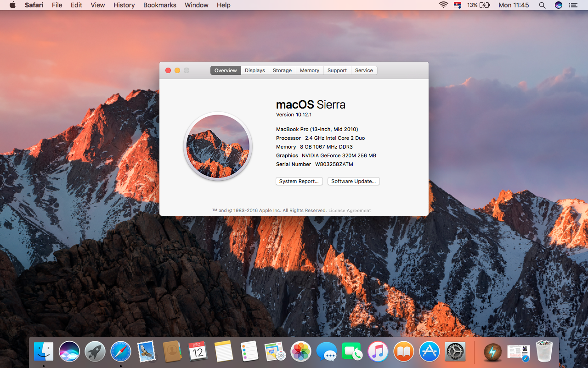Open the History menu
Viewport: 588px width, 368px height.
point(124,5)
